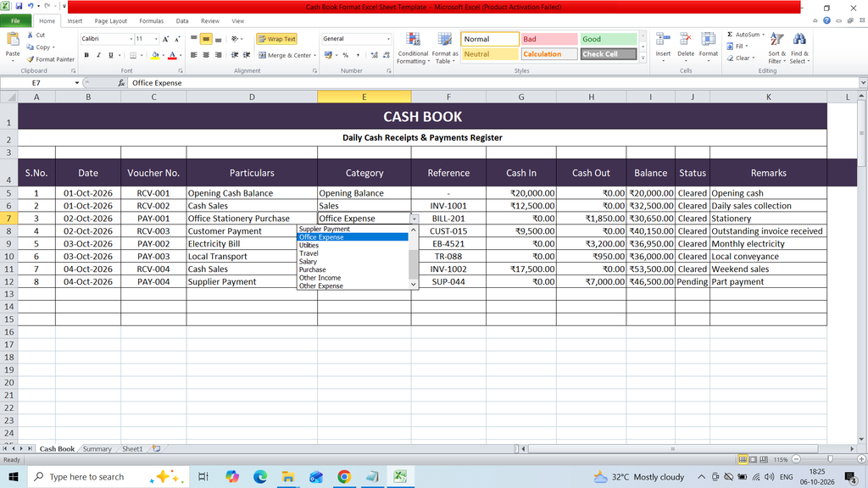This screenshot has width=868, height=488.
Task: Click the Center horizontal alignment icon
Action: coord(206,55)
